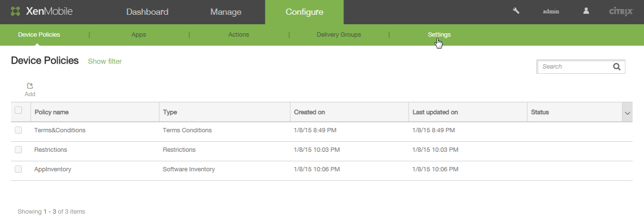Image resolution: width=644 pixels, height=216 pixels.
Task: Click the Citrix logo
Action: point(621,11)
